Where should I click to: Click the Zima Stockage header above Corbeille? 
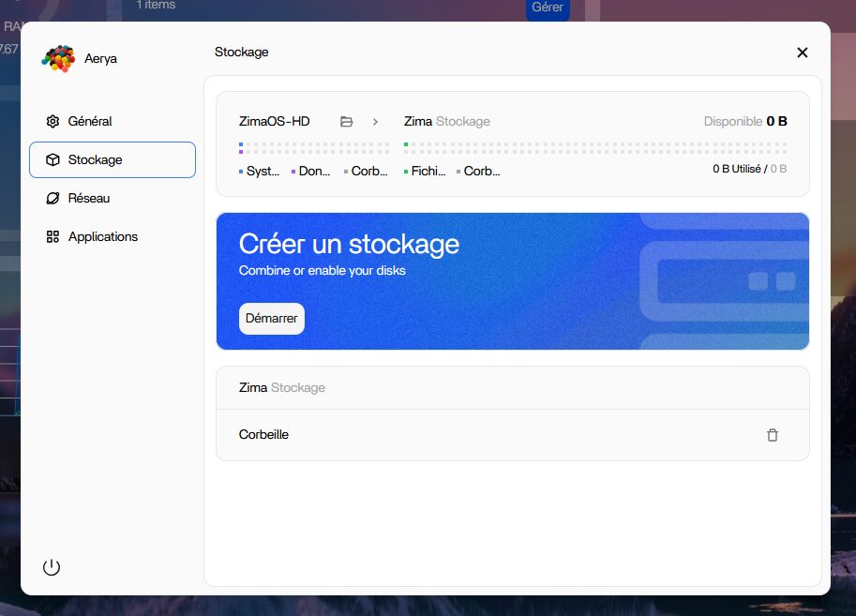point(281,388)
